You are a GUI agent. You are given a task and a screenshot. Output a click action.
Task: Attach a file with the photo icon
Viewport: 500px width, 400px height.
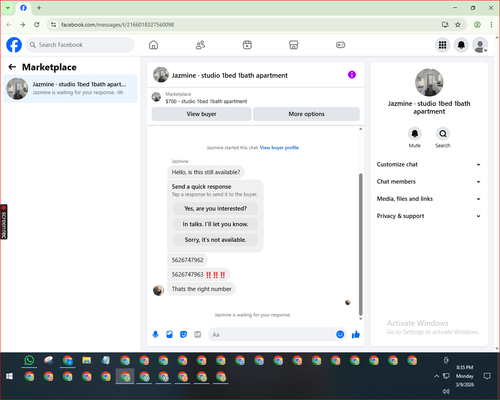[169, 334]
